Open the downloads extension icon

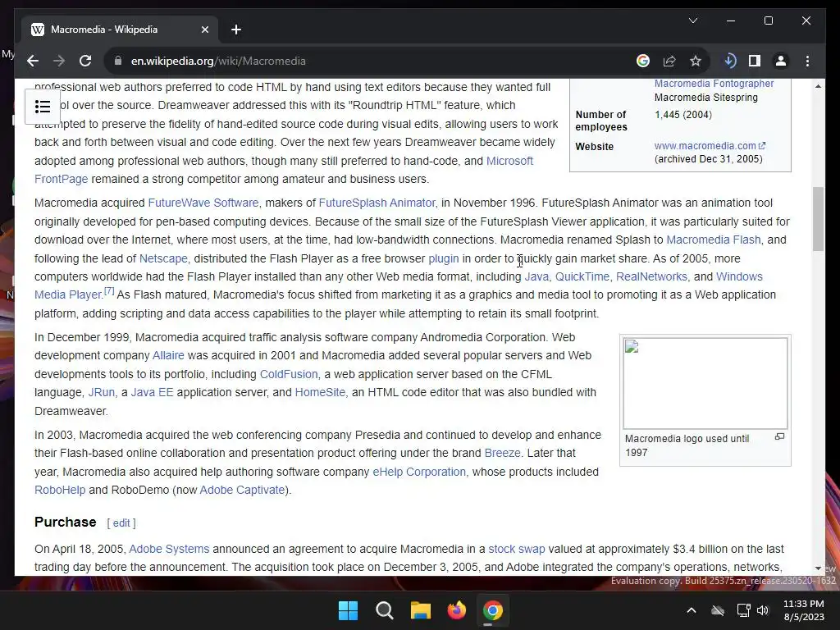(729, 61)
